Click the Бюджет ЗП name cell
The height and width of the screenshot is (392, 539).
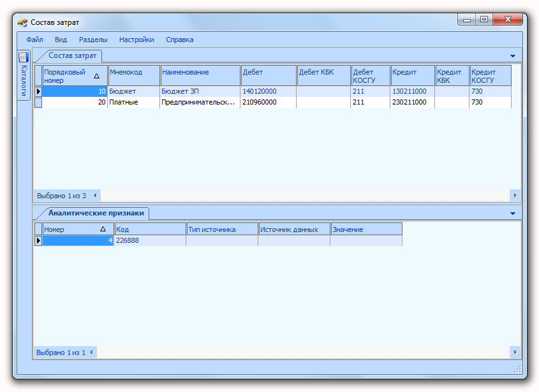[200, 91]
